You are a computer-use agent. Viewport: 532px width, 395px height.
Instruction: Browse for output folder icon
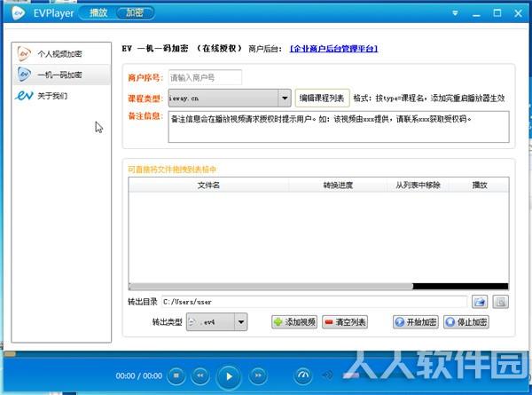click(480, 302)
